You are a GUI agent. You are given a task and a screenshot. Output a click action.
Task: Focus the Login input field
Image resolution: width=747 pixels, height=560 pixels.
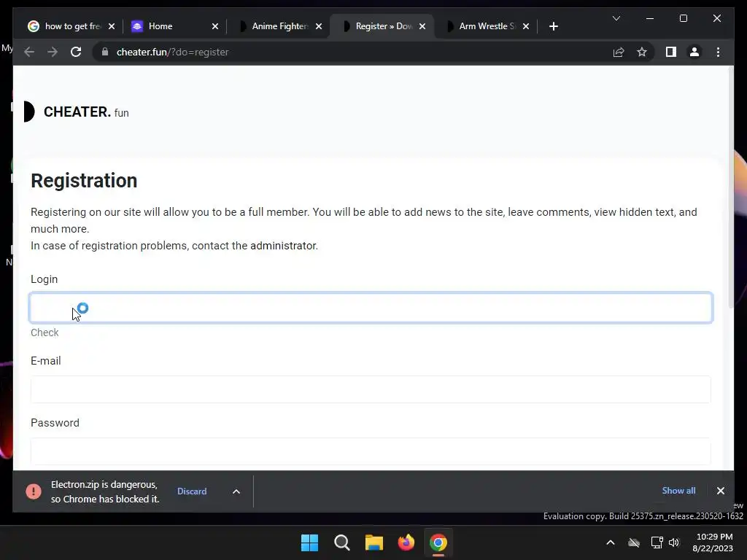coord(371,308)
